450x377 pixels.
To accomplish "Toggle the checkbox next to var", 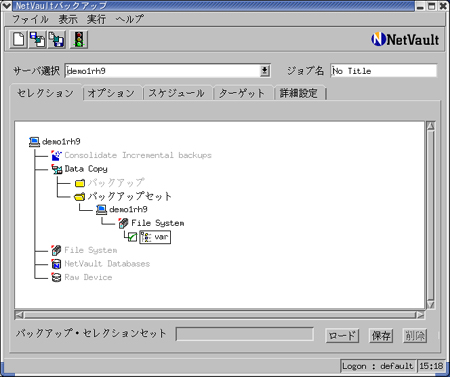I will pos(132,237).
